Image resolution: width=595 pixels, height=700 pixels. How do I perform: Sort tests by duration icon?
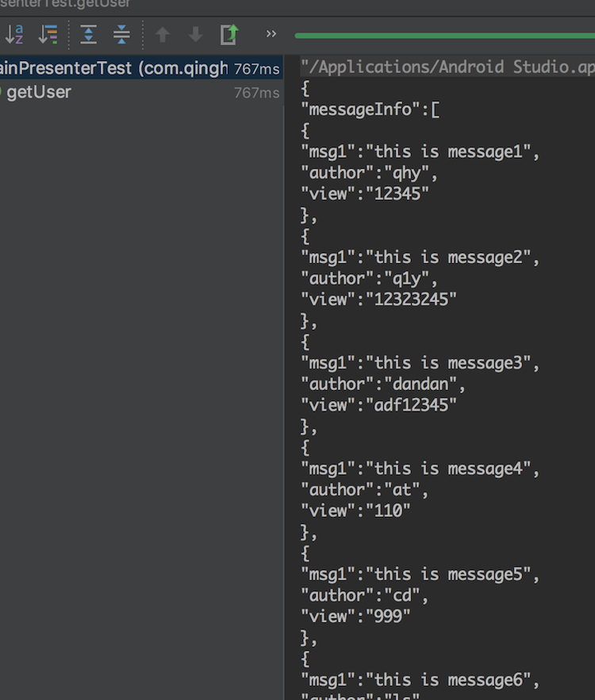(x=48, y=34)
